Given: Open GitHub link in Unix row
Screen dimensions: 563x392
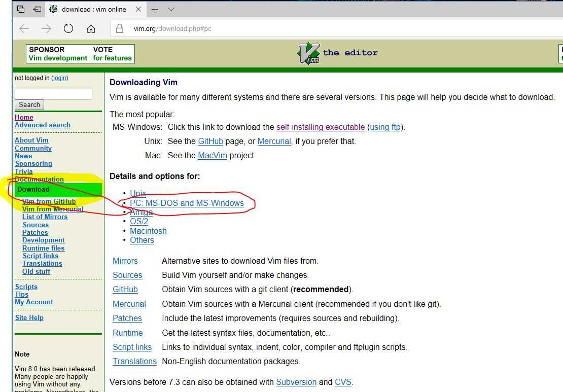Looking at the screenshot, I should pyautogui.click(x=210, y=141).
